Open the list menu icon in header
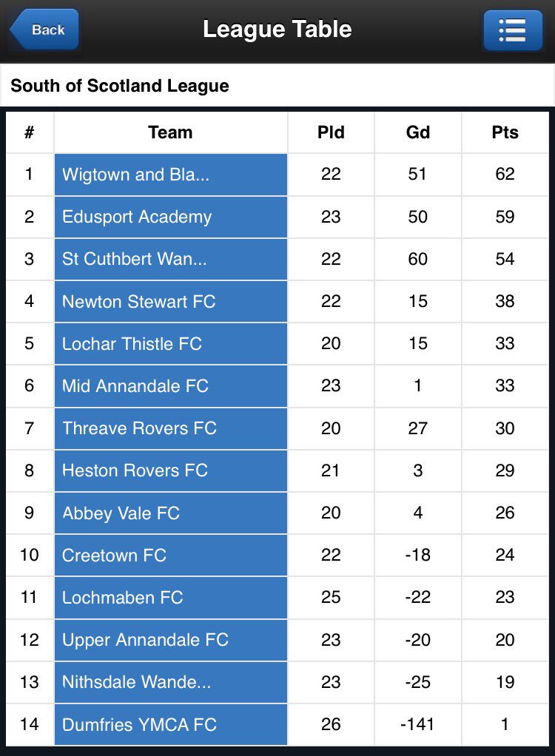The width and height of the screenshot is (555, 756). [x=513, y=30]
